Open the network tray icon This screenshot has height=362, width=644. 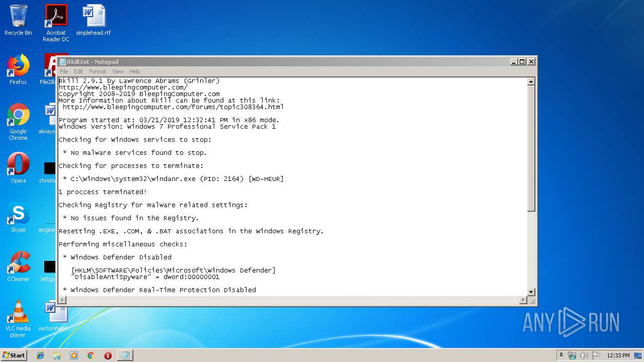572,355
